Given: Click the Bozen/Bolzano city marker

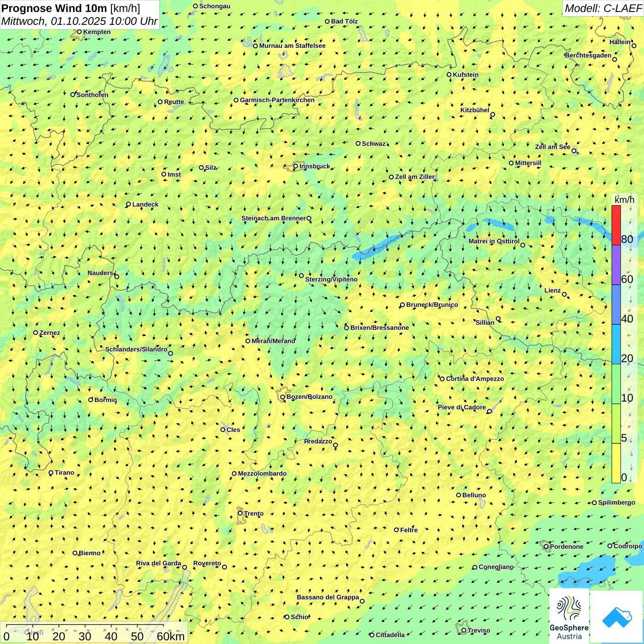Looking at the screenshot, I should coord(283,397).
